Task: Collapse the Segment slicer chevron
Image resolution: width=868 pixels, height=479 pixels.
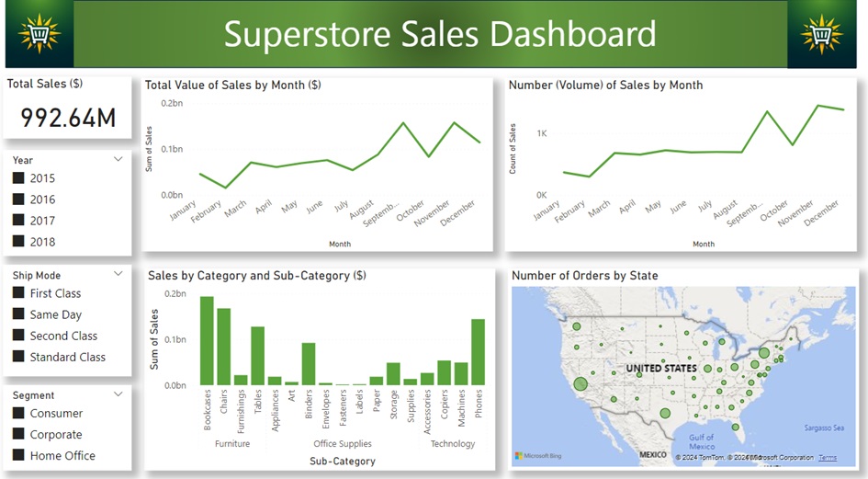Action: click(x=118, y=394)
